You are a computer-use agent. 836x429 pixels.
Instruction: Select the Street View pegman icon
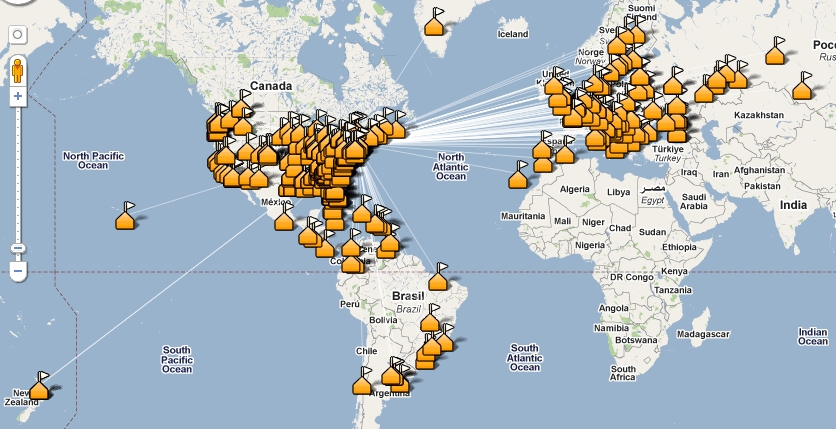[x=18, y=71]
